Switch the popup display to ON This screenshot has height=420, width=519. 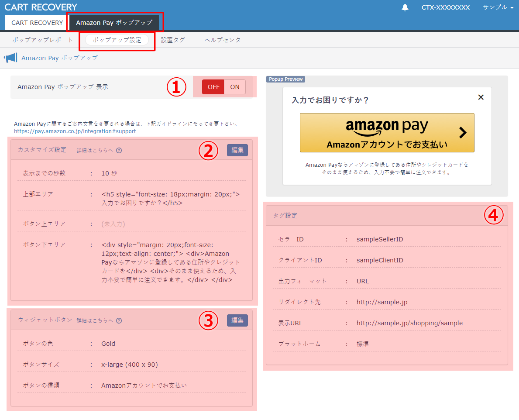click(x=235, y=87)
